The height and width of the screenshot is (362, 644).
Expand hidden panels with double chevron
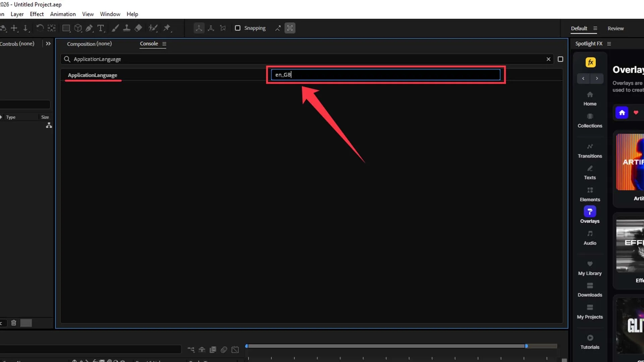click(x=48, y=44)
